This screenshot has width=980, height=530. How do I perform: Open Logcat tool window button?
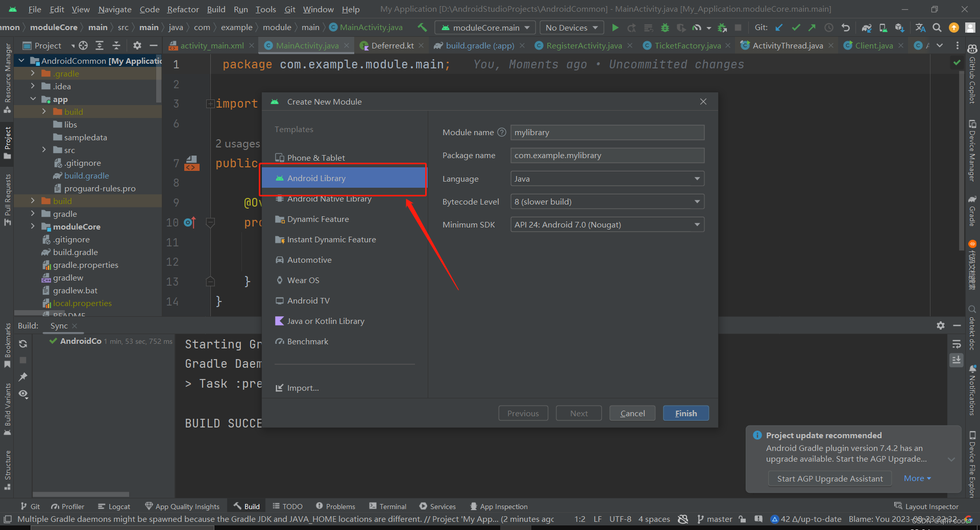(114, 506)
